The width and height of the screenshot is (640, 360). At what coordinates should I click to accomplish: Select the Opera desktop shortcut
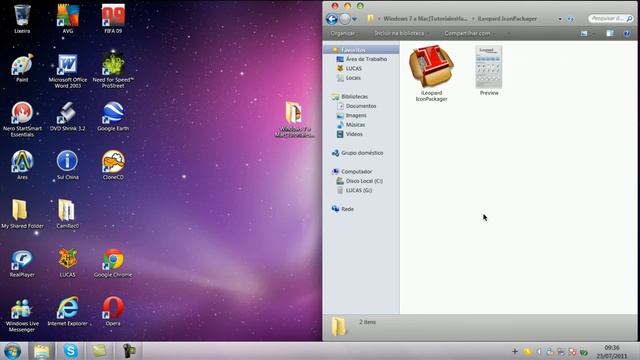click(x=113, y=312)
